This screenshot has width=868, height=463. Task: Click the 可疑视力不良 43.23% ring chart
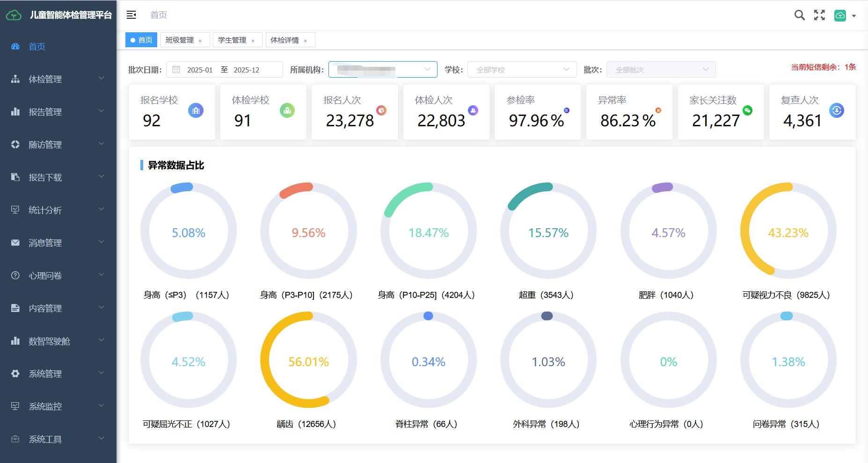pos(788,231)
